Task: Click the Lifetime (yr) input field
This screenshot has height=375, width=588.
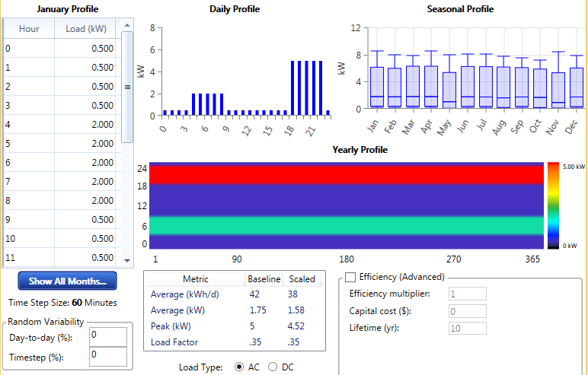Action: pyautogui.click(x=467, y=328)
